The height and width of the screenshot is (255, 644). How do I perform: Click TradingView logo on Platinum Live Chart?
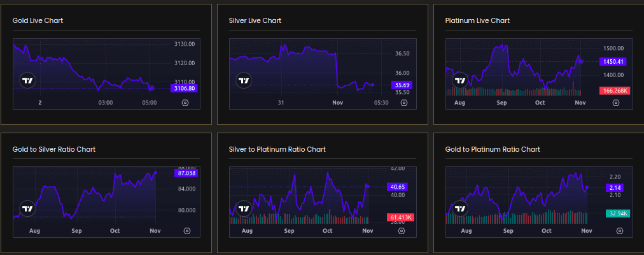460,80
